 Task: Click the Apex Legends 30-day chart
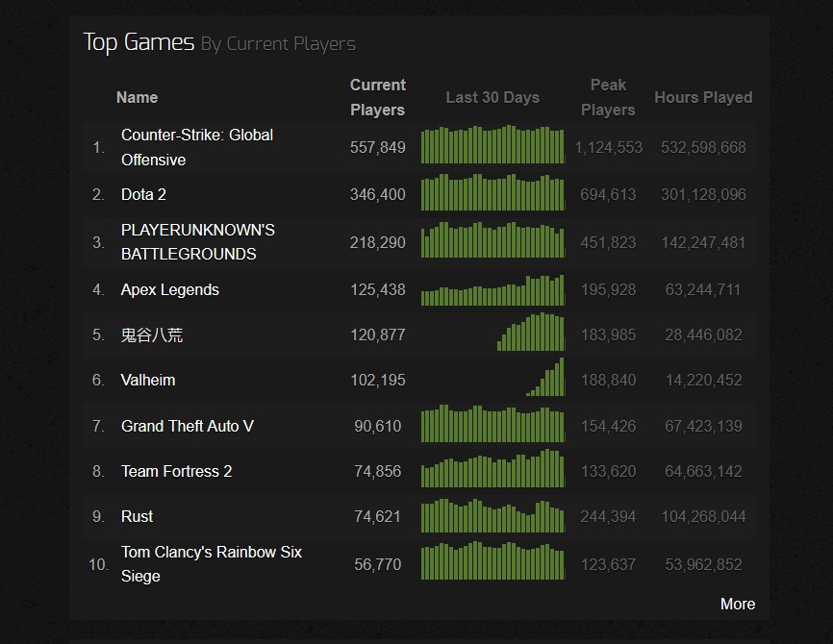click(492, 290)
